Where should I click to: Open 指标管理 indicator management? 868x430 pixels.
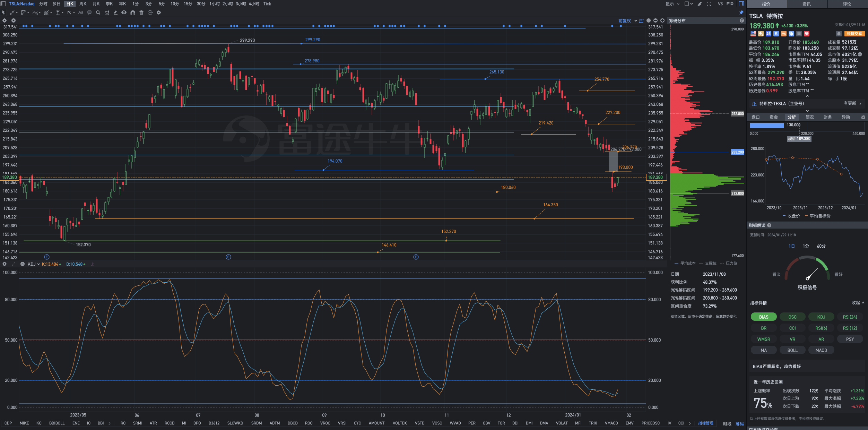click(705, 423)
